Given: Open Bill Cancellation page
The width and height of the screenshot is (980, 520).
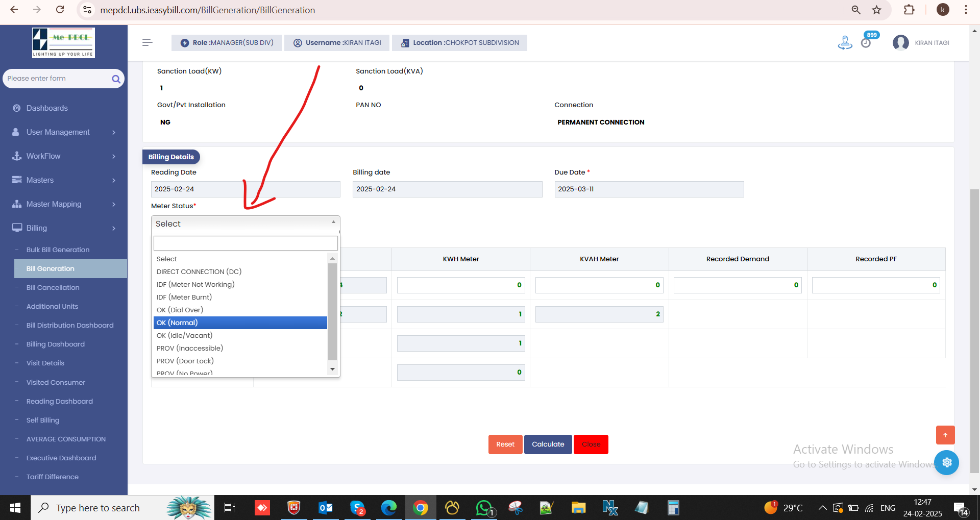Looking at the screenshot, I should coord(53,287).
